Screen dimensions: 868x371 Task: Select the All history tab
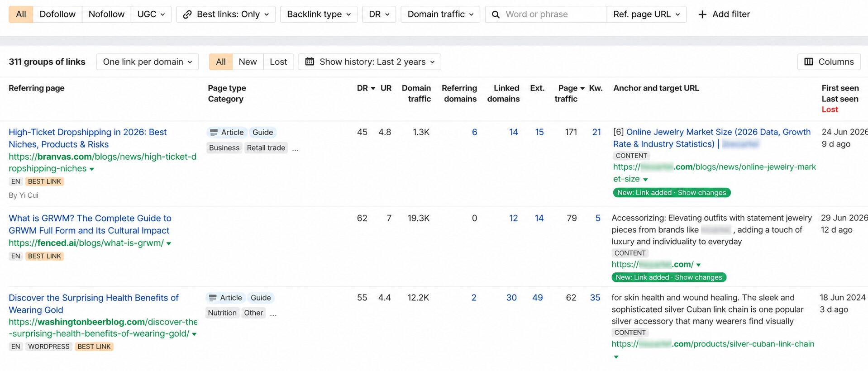click(221, 62)
